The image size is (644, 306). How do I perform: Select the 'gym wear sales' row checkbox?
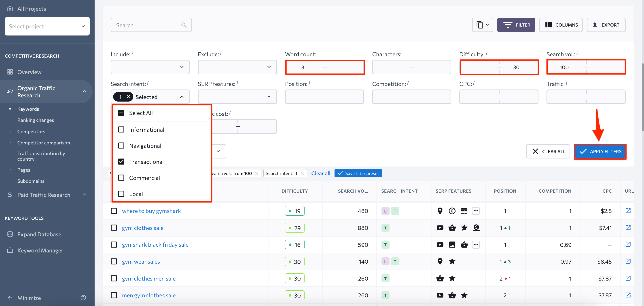tap(114, 261)
